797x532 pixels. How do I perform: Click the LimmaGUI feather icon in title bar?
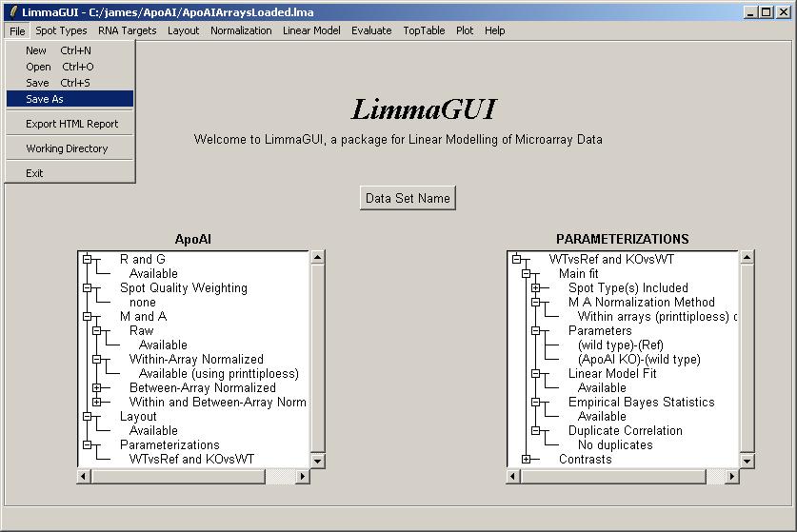[x=11, y=12]
